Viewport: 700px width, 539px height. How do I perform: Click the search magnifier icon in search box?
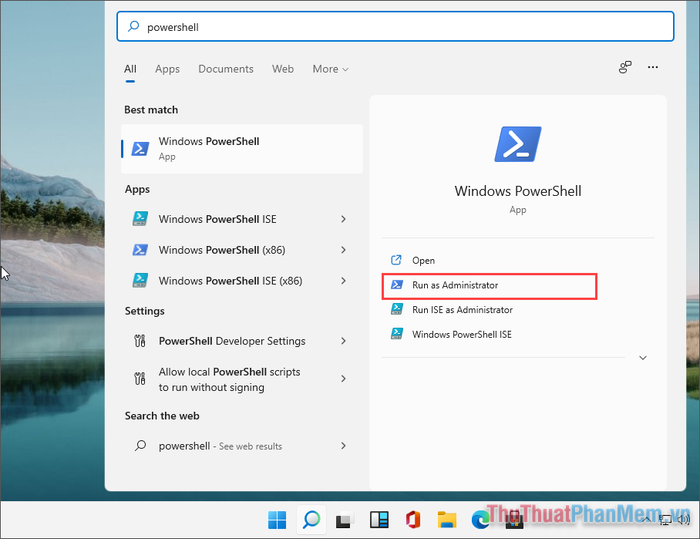coord(133,26)
